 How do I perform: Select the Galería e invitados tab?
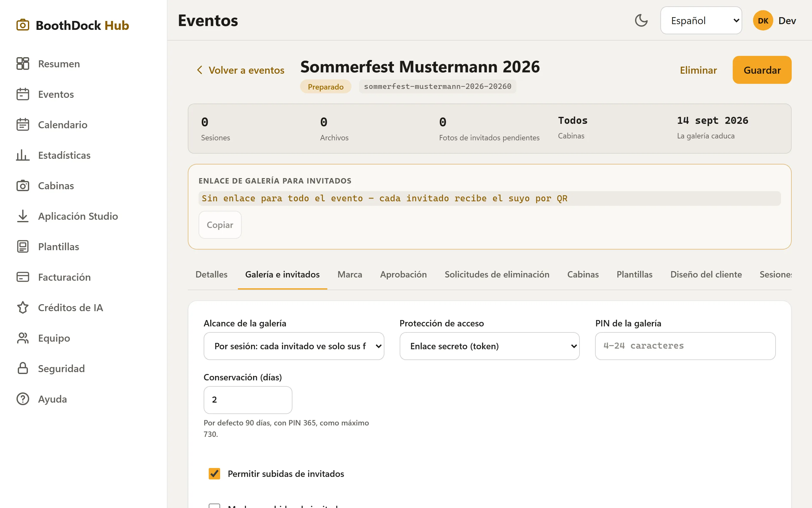[282, 275]
